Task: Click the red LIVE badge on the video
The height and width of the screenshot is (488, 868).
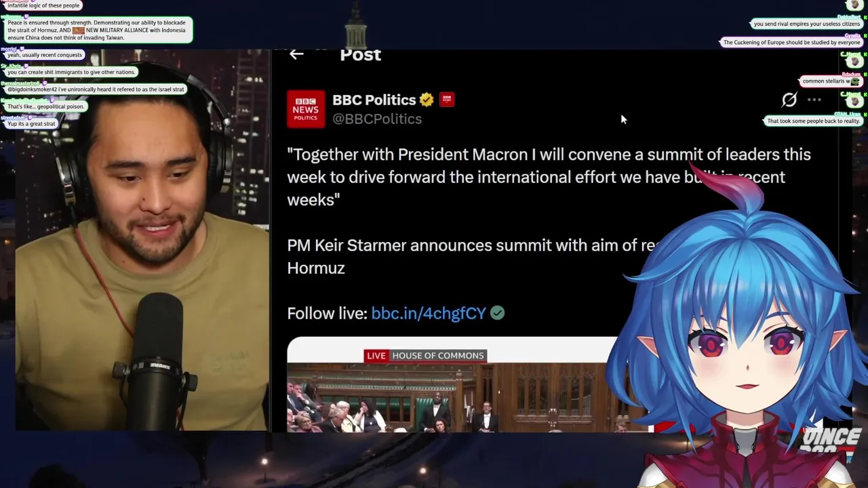Action: pyautogui.click(x=376, y=355)
